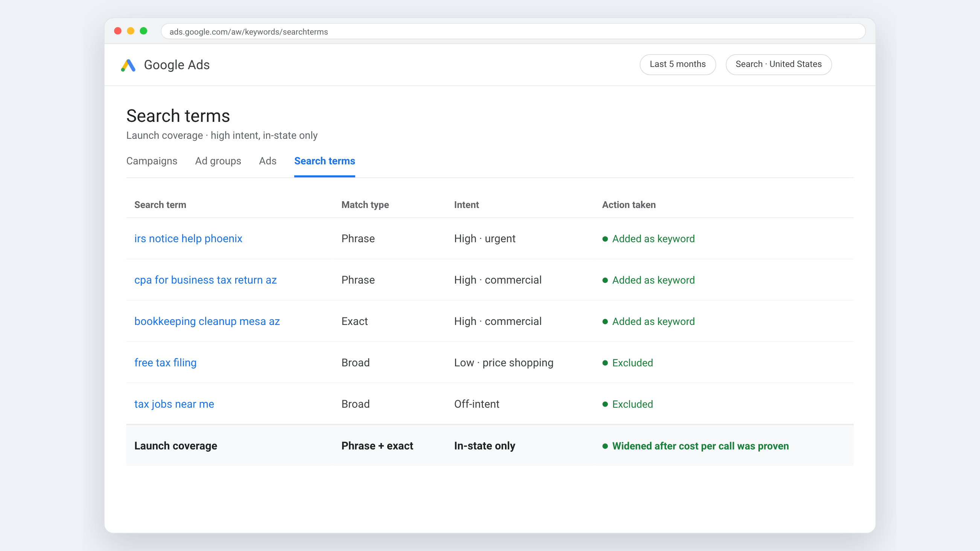Click Excluded status for free tax filing

pos(627,363)
